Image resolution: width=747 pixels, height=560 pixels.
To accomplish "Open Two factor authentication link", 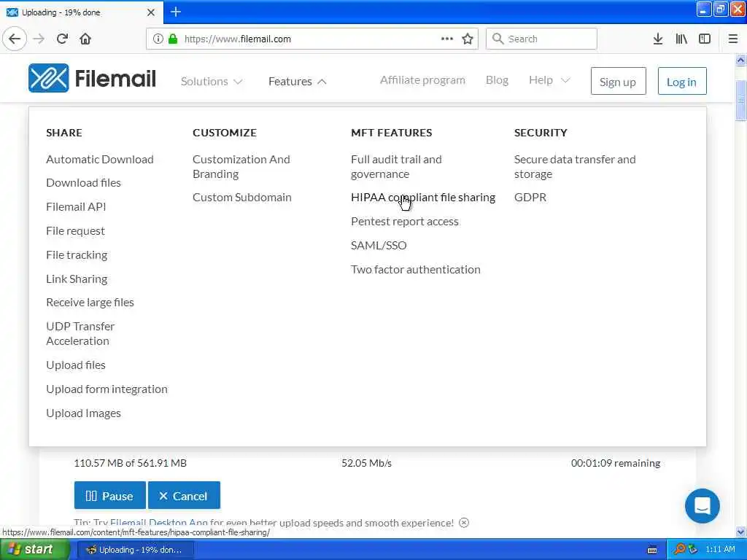I will point(415,270).
